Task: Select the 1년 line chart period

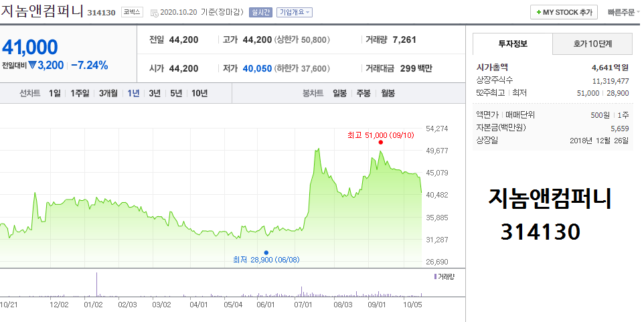Action: (133, 93)
